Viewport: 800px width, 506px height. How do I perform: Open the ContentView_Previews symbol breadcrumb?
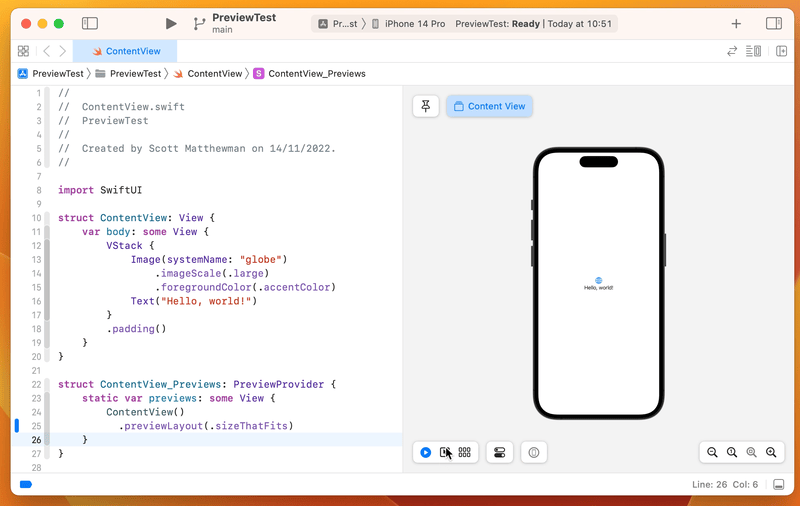[310, 73]
